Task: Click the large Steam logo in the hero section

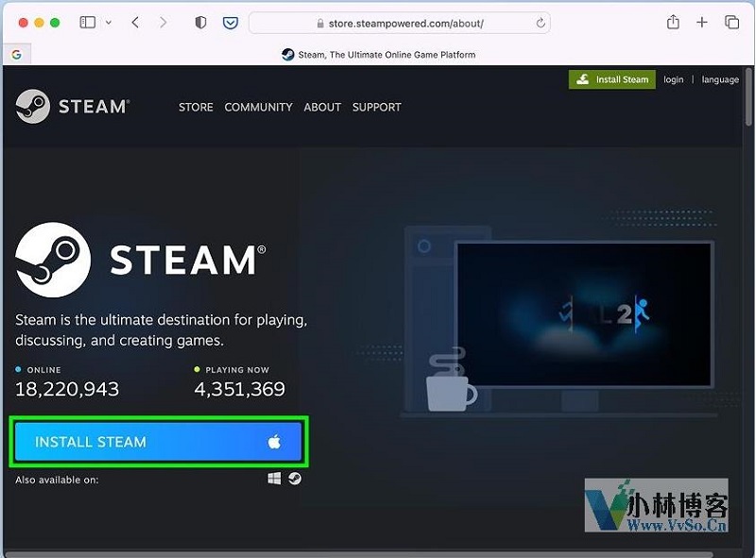Action: (x=140, y=260)
